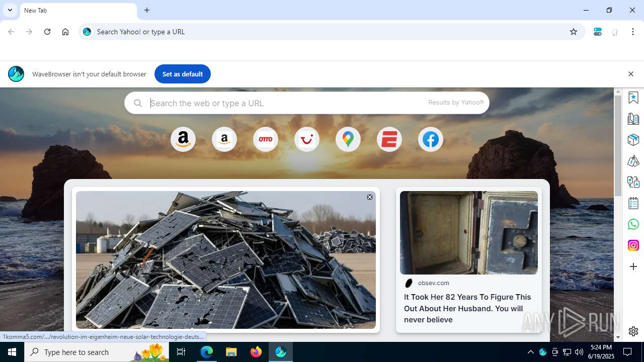Open the broken solar panels article image
644x362 pixels.
(x=226, y=260)
